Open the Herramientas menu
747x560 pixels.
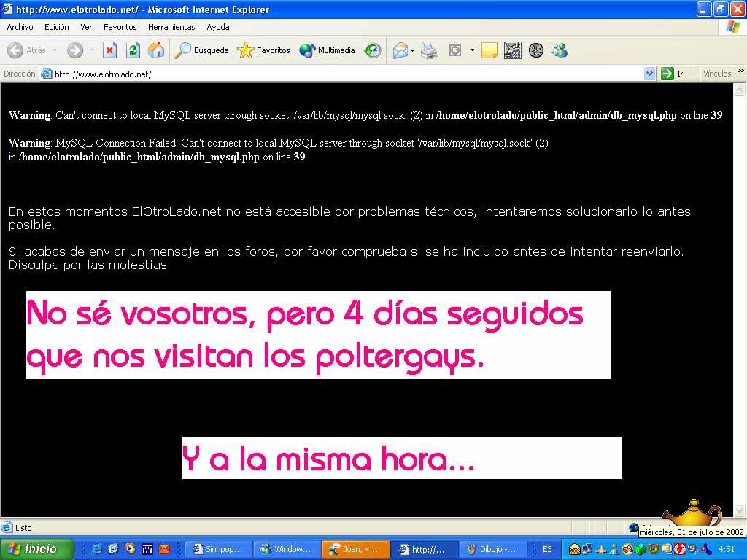coord(171,27)
